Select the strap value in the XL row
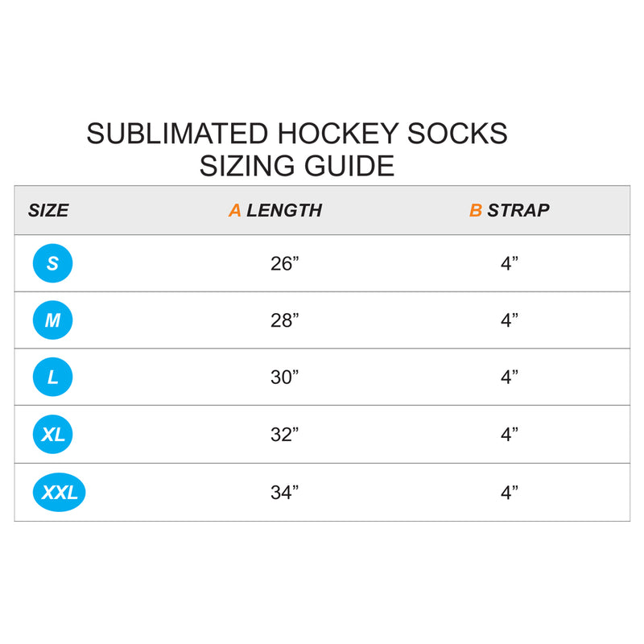This screenshot has height=644, width=644. tap(509, 435)
